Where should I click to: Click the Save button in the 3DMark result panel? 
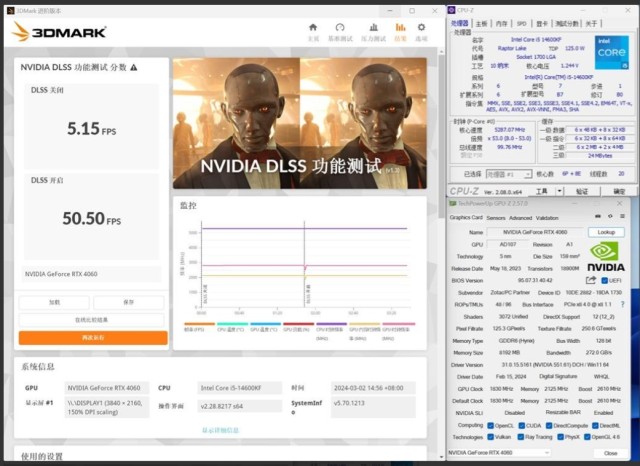tap(129, 302)
